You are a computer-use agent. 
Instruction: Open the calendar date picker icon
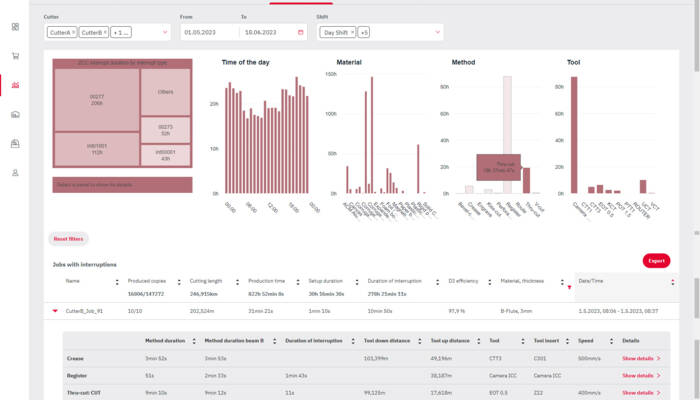pos(301,33)
